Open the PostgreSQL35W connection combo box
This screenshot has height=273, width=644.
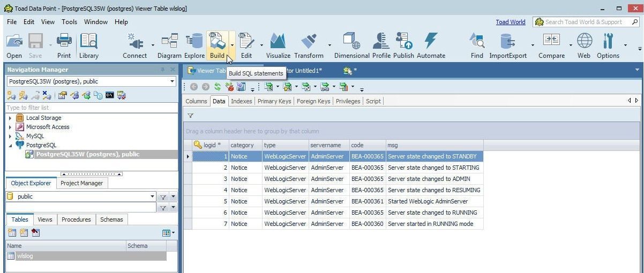91,81
